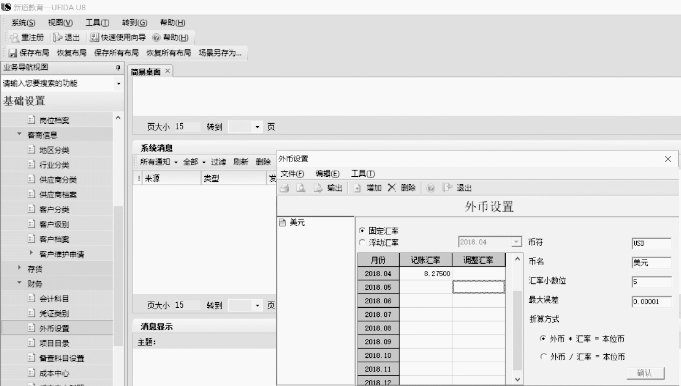
Task: Click 恢复所有布局 button
Action: pos(169,53)
